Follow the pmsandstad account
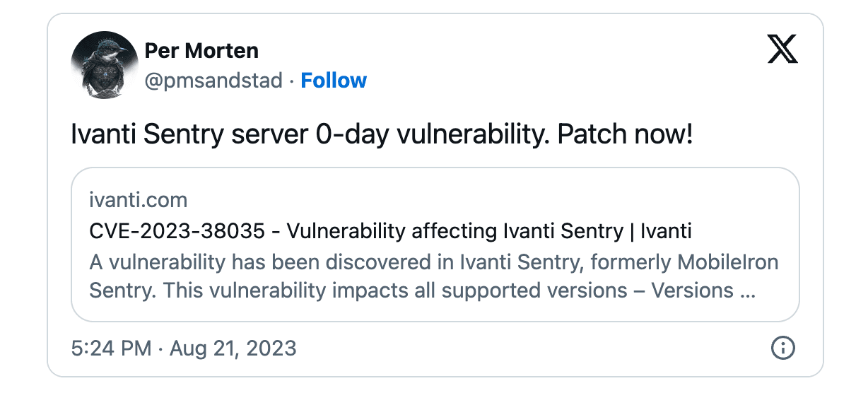Screen dimensions: 868x393 [334, 81]
